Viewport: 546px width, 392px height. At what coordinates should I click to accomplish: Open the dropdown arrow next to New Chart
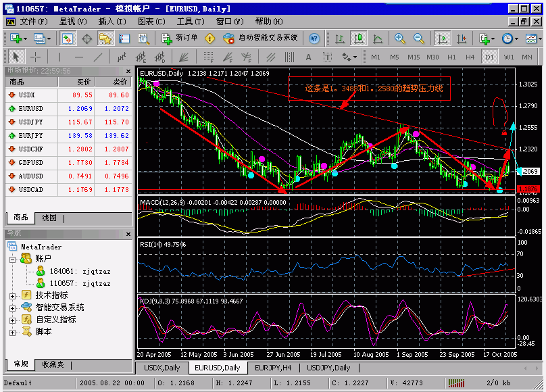[25, 39]
